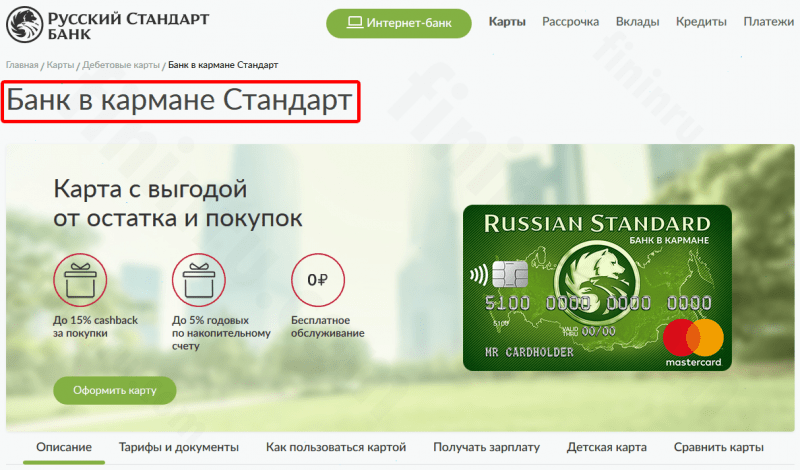Click the Оформить карту button

tap(115, 390)
